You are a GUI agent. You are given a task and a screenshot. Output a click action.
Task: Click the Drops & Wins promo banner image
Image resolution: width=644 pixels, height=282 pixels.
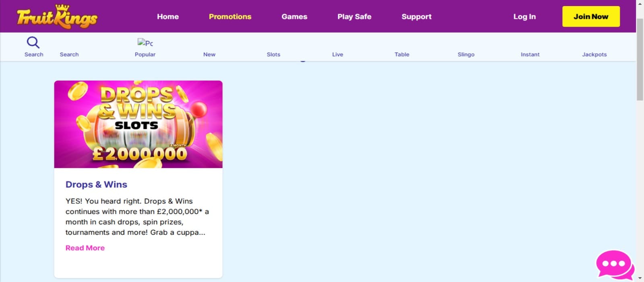tap(138, 124)
